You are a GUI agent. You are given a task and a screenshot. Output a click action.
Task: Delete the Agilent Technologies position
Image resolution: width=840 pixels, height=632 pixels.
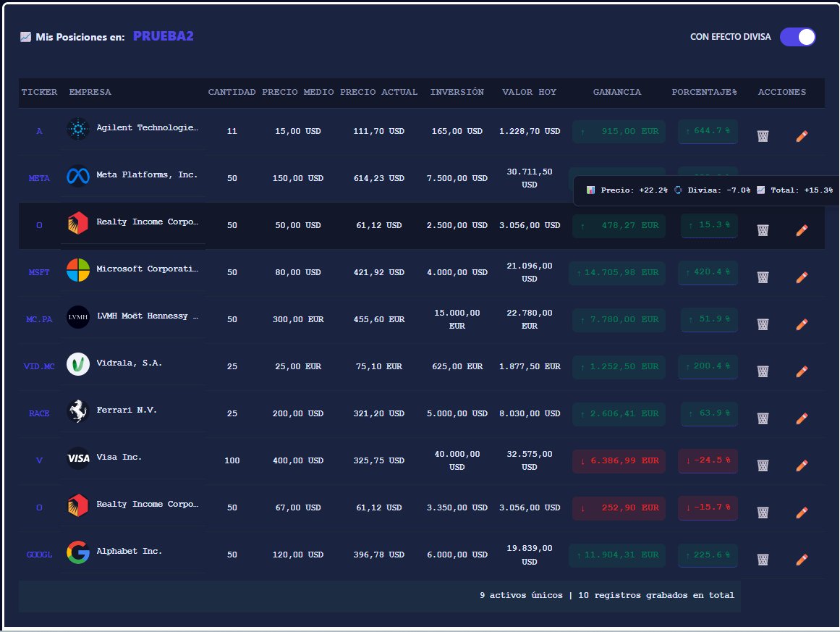coord(763,136)
